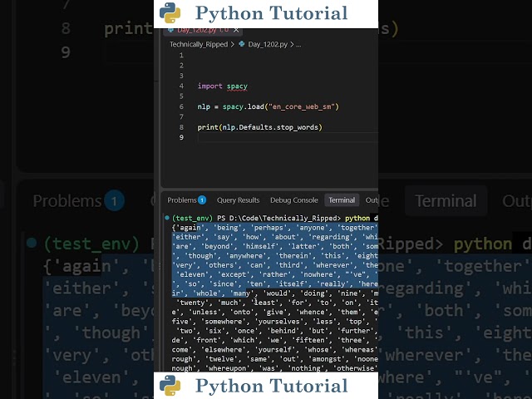
Task: Click the Problems count badge showing 1
Action: 202,200
